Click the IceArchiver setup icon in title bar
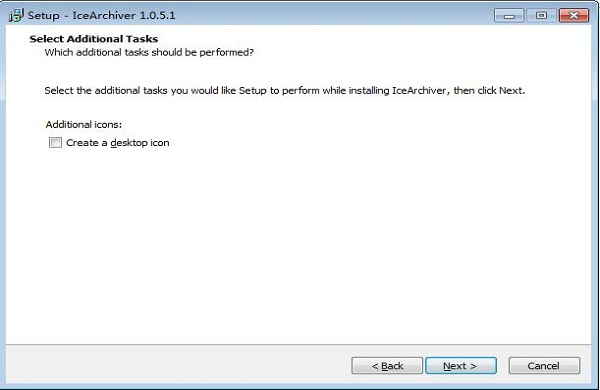 16,15
